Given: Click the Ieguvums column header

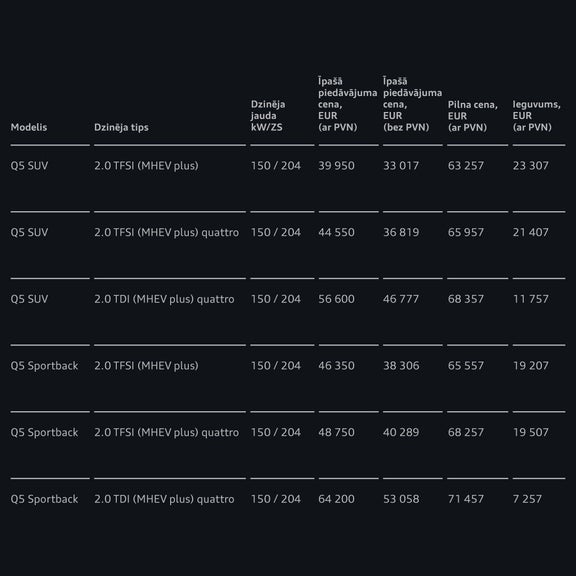Looking at the screenshot, I should click(536, 116).
